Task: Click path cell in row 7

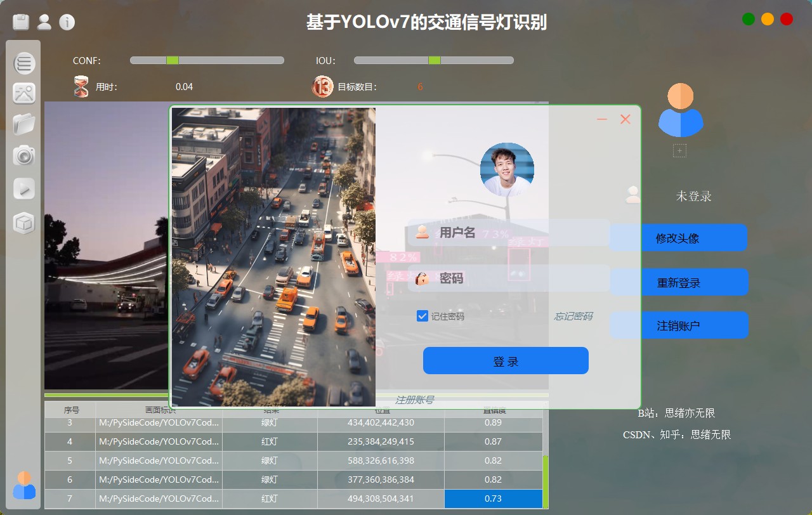Action: click(x=159, y=499)
